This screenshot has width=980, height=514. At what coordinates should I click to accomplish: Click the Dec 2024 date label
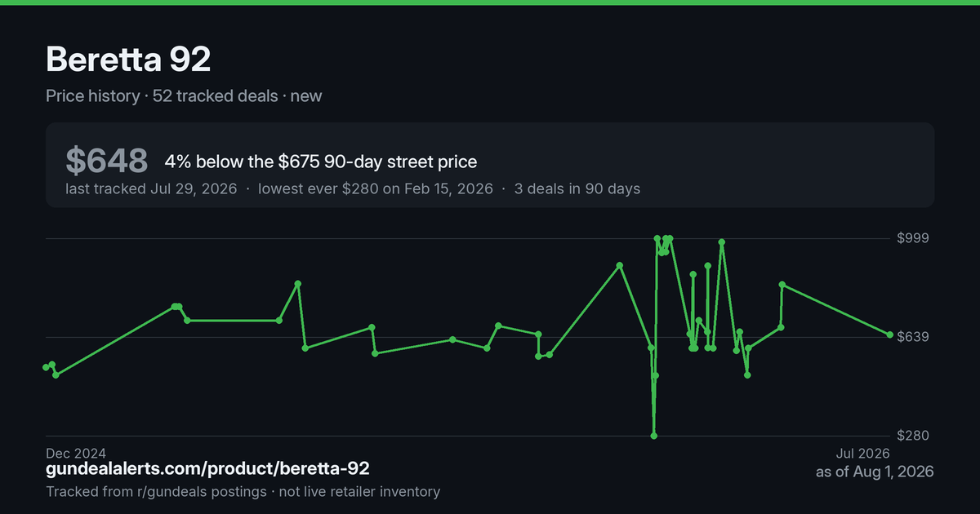coord(76,453)
